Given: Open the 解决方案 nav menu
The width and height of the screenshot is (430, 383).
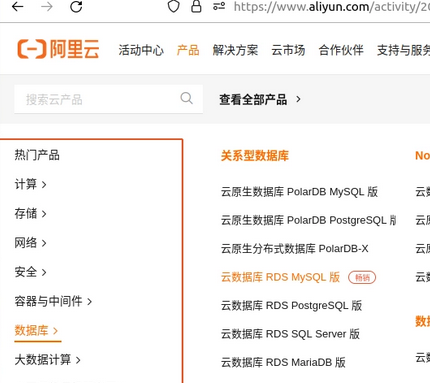Looking at the screenshot, I should 235,50.
